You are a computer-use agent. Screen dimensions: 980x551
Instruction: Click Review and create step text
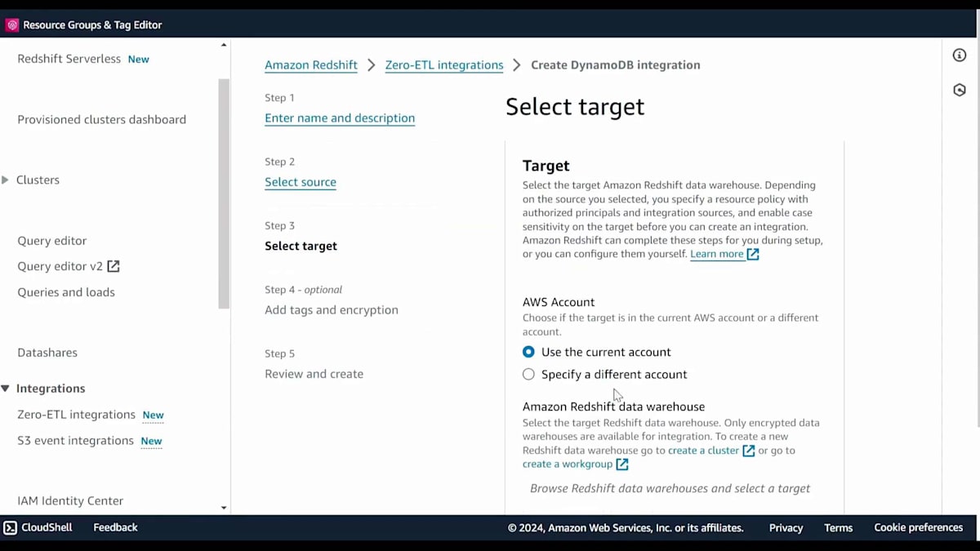pos(314,374)
